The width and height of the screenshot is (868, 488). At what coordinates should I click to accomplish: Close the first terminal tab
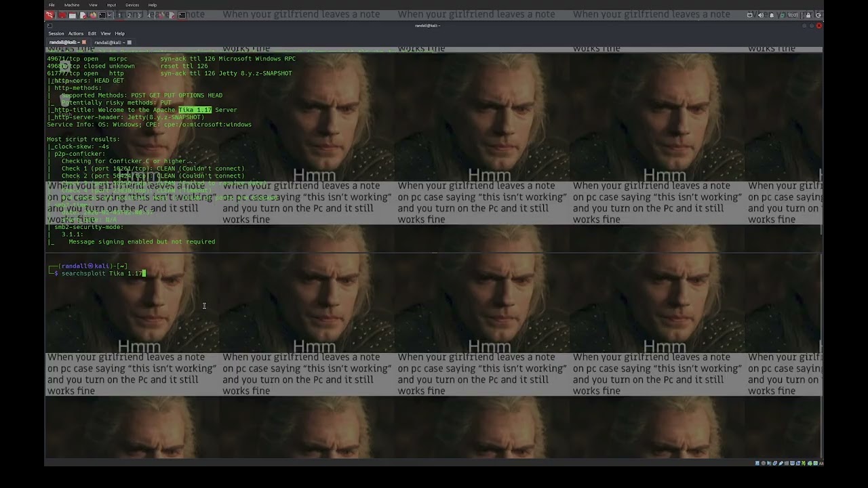(x=84, y=42)
